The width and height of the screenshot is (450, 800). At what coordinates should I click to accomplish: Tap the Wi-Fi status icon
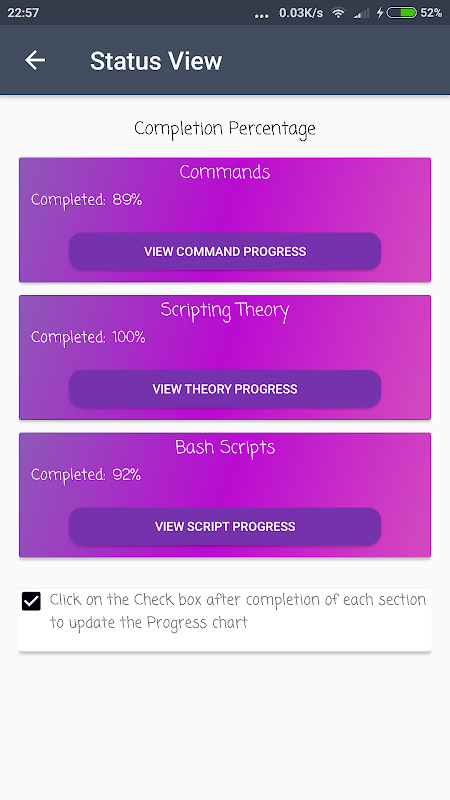coord(338,13)
